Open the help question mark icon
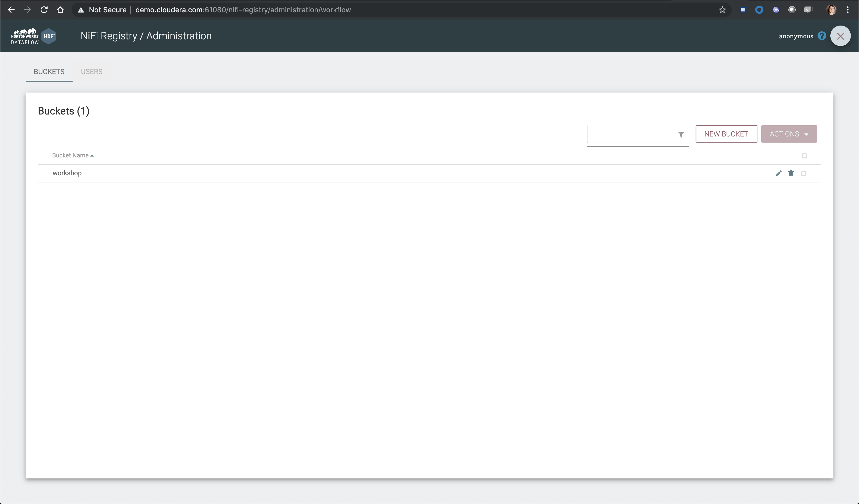The image size is (859, 504). pyautogui.click(x=821, y=36)
